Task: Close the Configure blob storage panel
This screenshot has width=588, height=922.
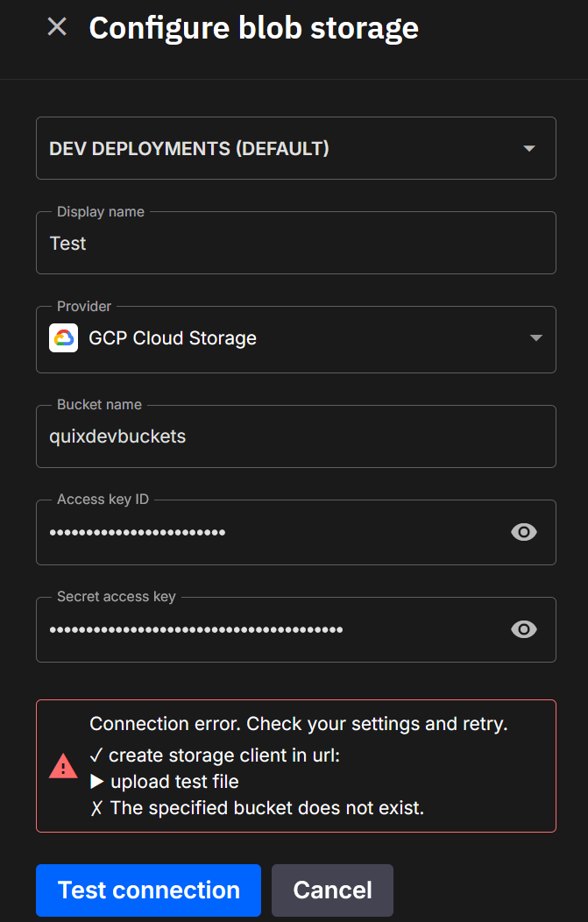Action: [x=57, y=27]
